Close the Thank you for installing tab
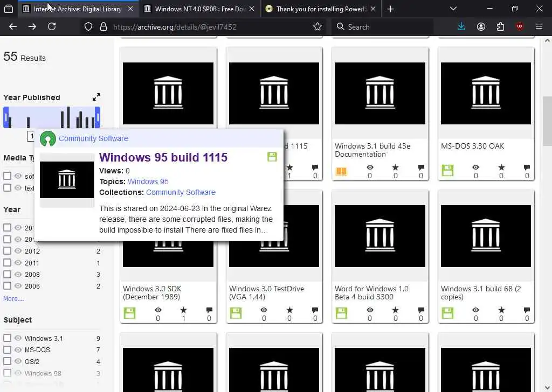 pyautogui.click(x=373, y=9)
